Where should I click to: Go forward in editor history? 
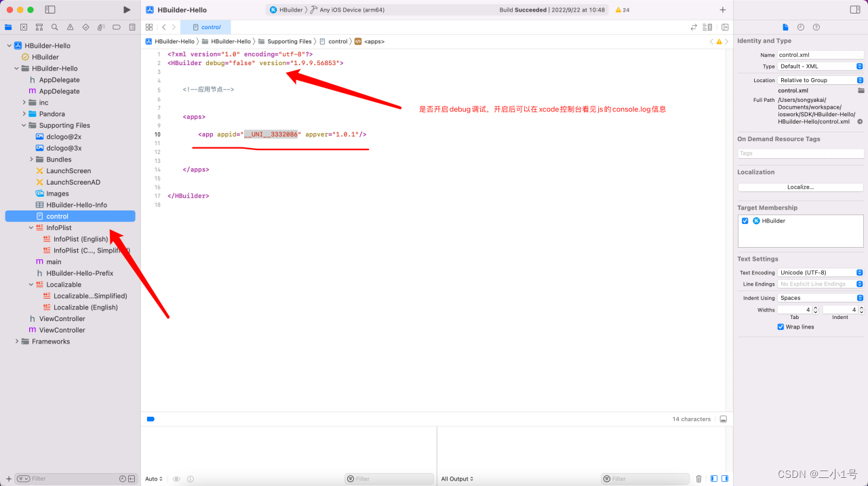point(174,27)
